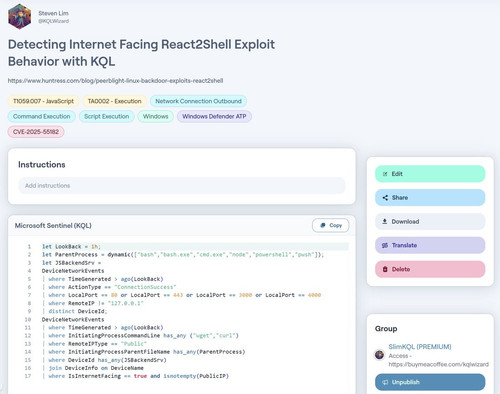Click 'DeviceNetworkEvents' on line 4
Screen dimensions: 500x394
coord(73,271)
